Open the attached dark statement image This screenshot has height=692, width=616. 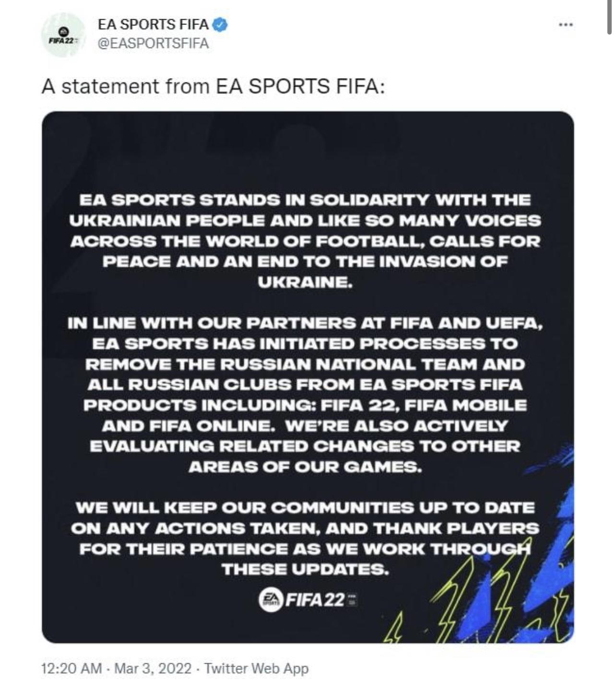point(308,377)
